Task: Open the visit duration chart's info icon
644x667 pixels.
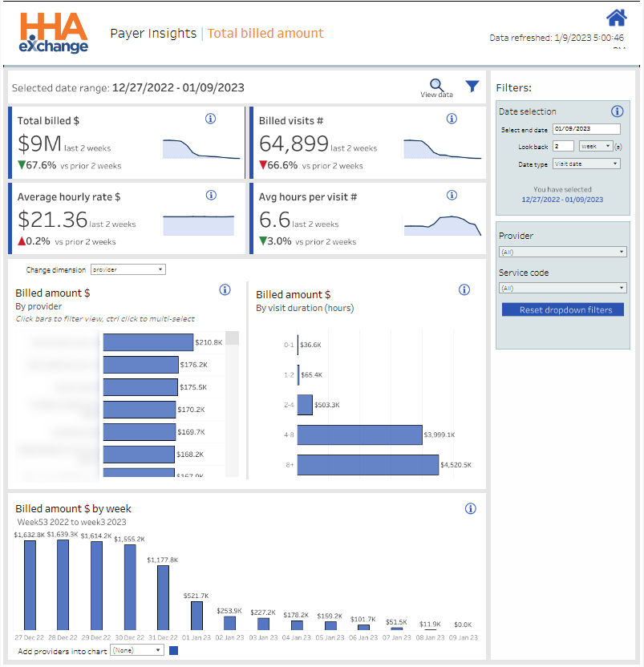Action: pyautogui.click(x=464, y=289)
